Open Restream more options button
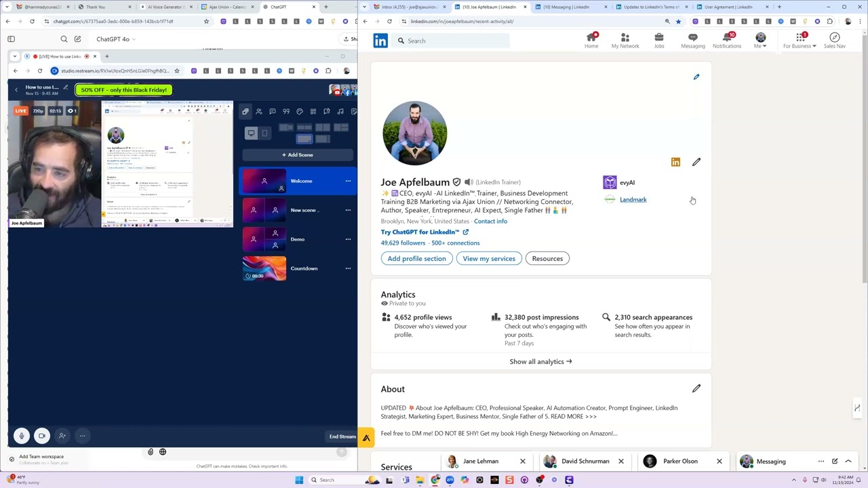The image size is (868, 488). 82,436
